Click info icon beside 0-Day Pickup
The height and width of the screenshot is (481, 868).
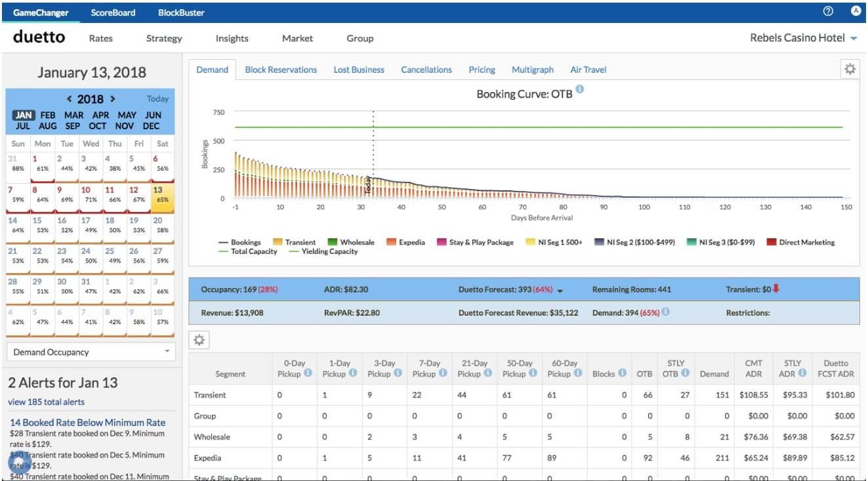pyautogui.click(x=308, y=373)
